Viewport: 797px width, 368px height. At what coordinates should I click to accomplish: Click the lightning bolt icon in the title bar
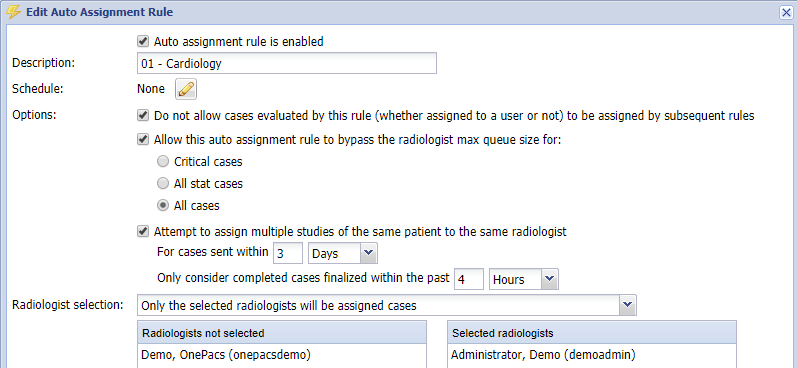point(14,12)
